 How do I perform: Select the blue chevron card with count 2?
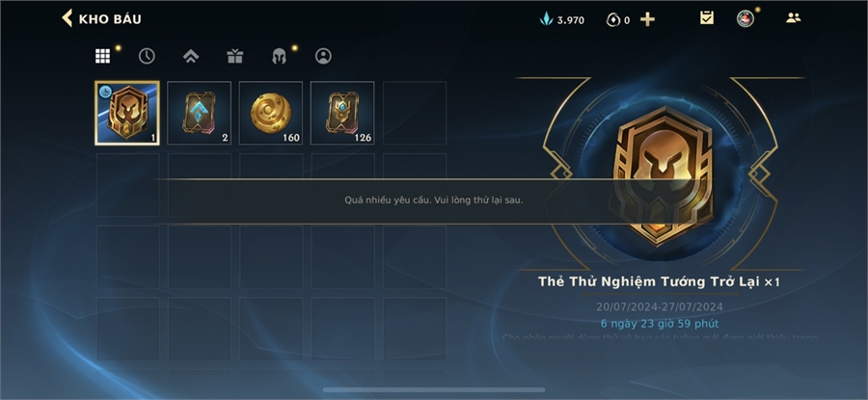(200, 114)
